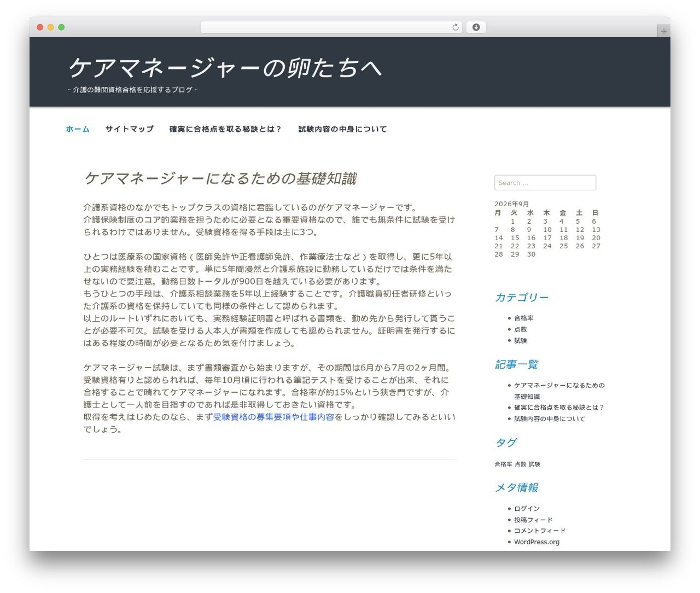700x593 pixels.
Task: Follow the 受験資格の募集要項や仕事内容 link
Action: 273,417
